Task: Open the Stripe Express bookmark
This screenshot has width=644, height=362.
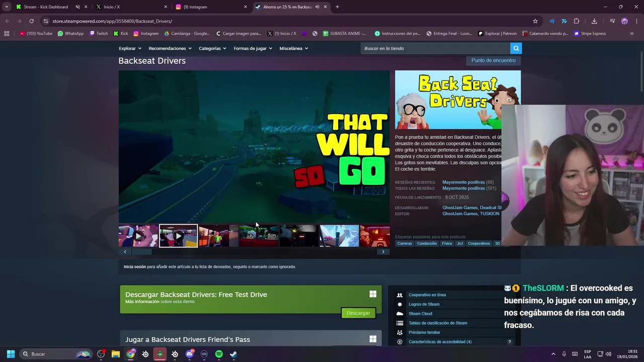Action: (590, 34)
